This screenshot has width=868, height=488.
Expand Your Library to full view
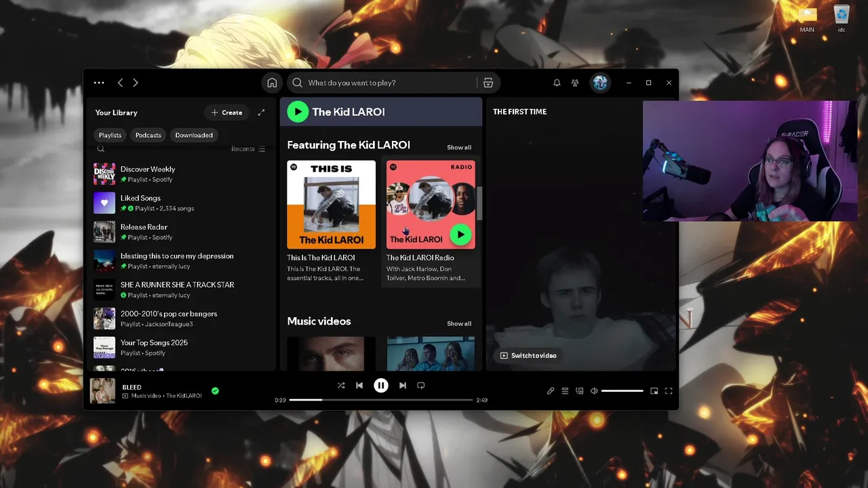click(261, 113)
